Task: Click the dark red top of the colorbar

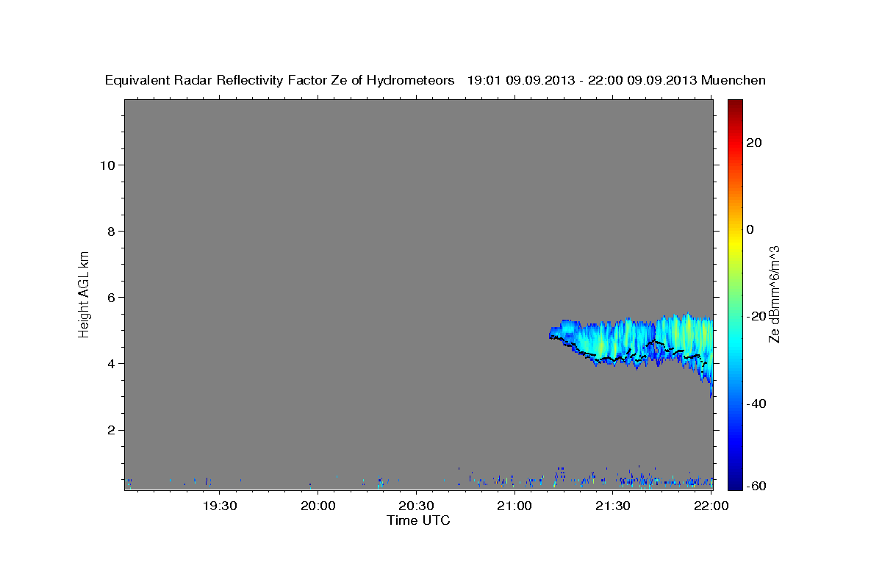Action: coord(735,105)
